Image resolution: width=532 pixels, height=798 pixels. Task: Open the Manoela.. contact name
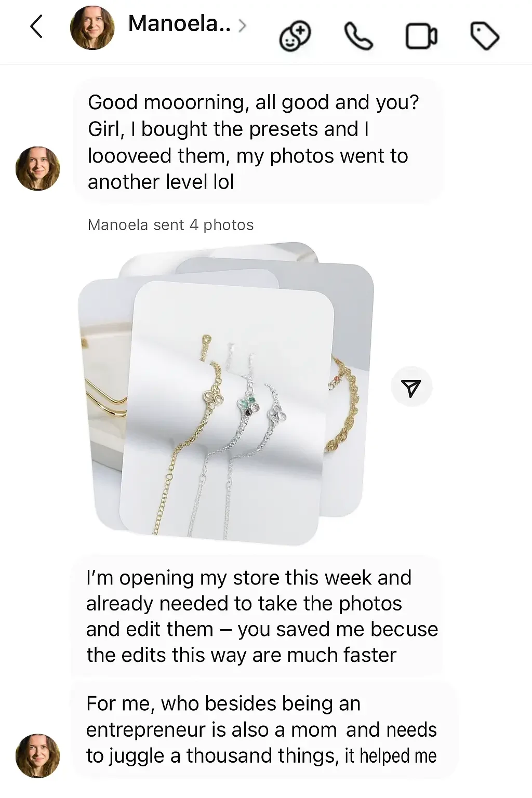click(x=179, y=24)
